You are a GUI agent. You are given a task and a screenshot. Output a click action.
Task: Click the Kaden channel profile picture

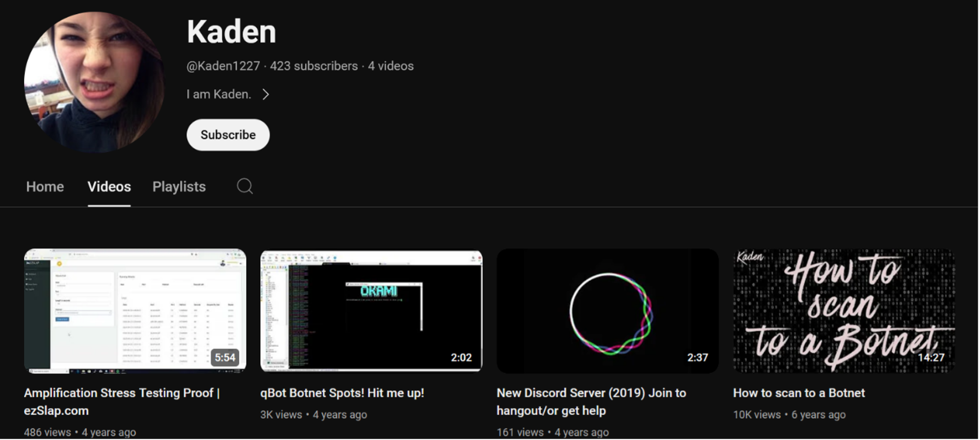[x=94, y=82]
